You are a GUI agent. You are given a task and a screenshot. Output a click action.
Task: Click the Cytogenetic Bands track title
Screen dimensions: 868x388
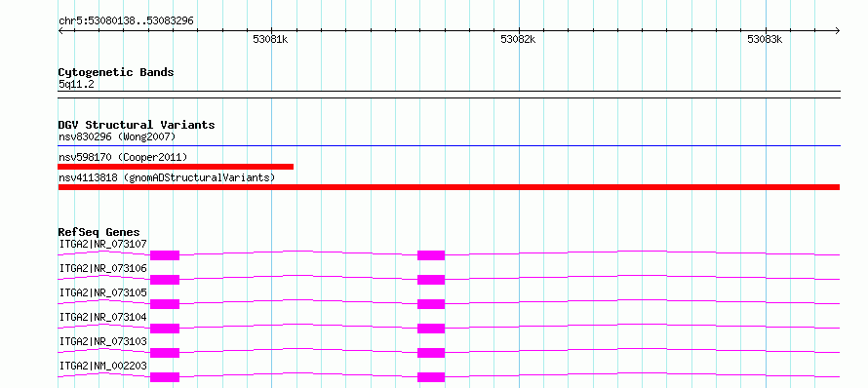point(116,72)
